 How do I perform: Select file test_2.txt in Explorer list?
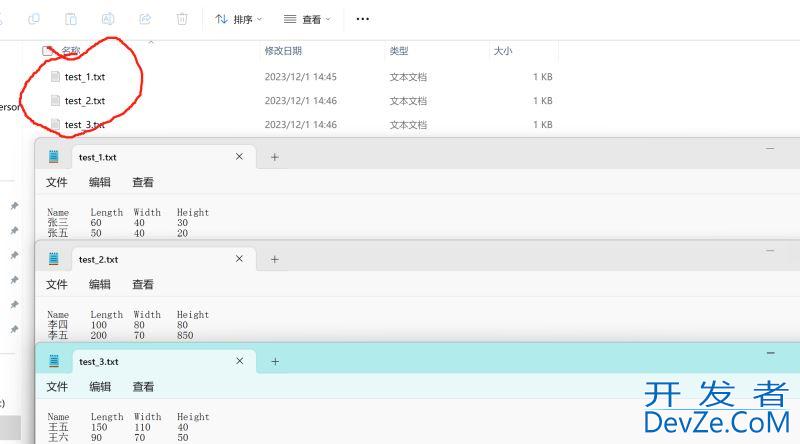[85, 101]
